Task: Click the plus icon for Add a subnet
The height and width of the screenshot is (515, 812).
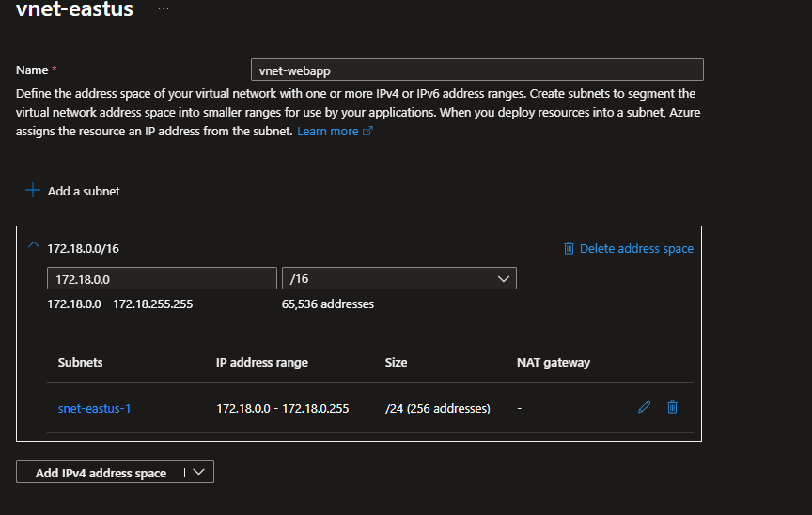Action: click(33, 191)
